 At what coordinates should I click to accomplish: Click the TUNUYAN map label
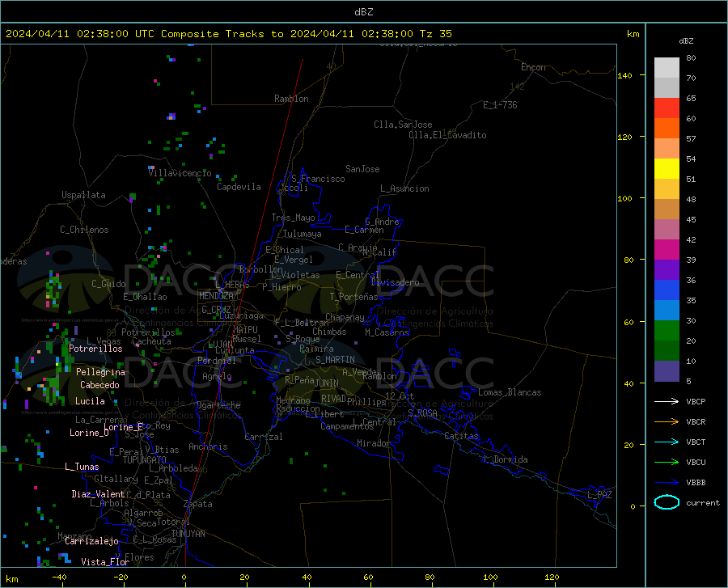click(x=188, y=534)
